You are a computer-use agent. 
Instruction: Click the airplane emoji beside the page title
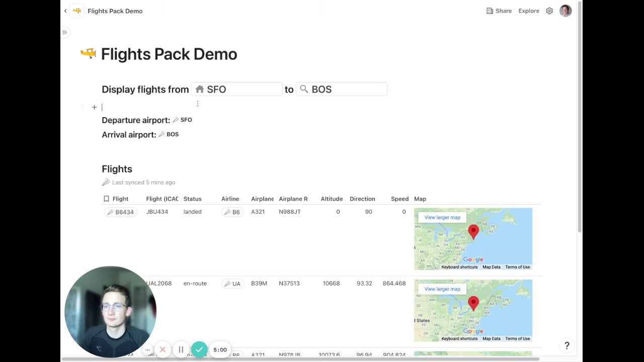click(x=88, y=53)
